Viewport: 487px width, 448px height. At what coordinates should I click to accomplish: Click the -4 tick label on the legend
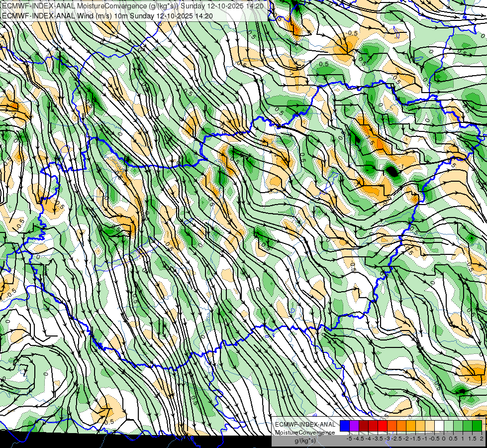tap(368, 439)
